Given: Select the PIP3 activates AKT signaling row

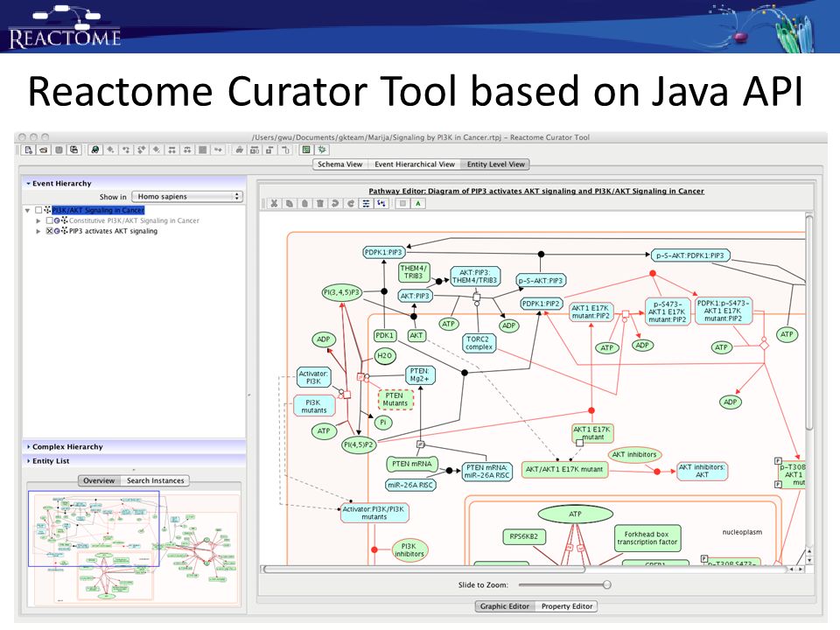Looking at the screenshot, I should [113, 231].
